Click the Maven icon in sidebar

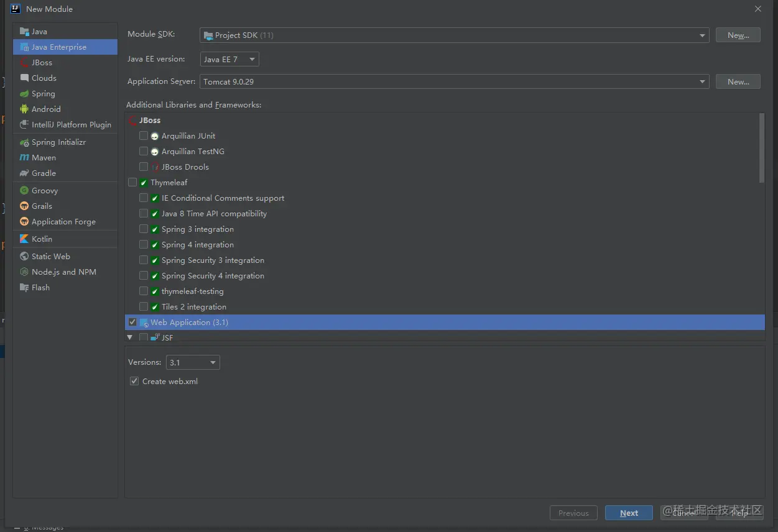pos(24,157)
